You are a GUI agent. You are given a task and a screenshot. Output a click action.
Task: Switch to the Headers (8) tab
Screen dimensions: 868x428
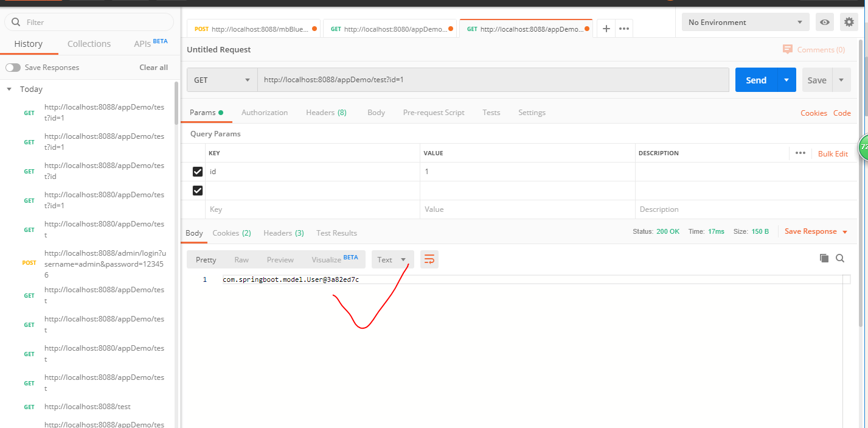[326, 112]
